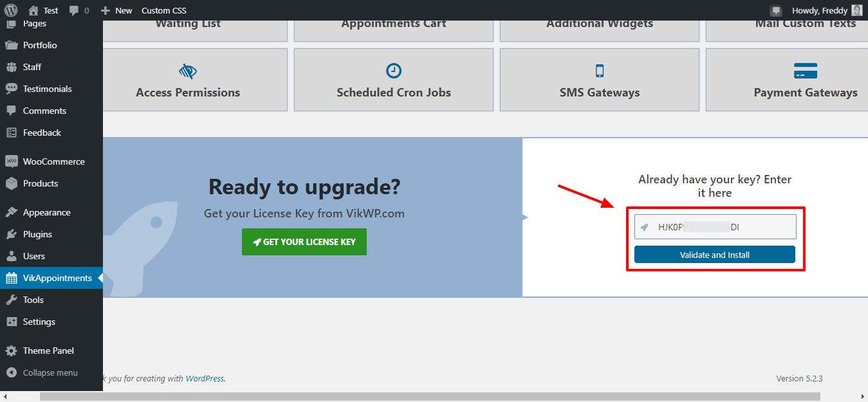
Task: Select the VikAppointments menu item
Action: [x=51, y=278]
